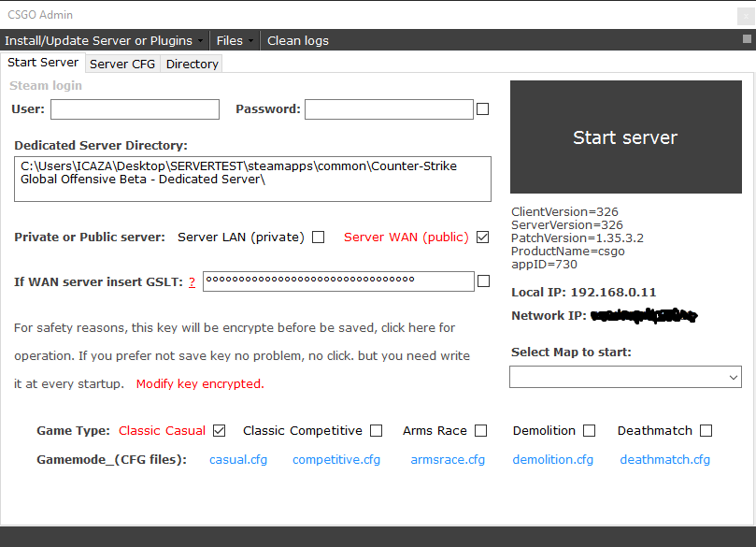Uncheck the Server WAN (public) checkbox

[482, 238]
